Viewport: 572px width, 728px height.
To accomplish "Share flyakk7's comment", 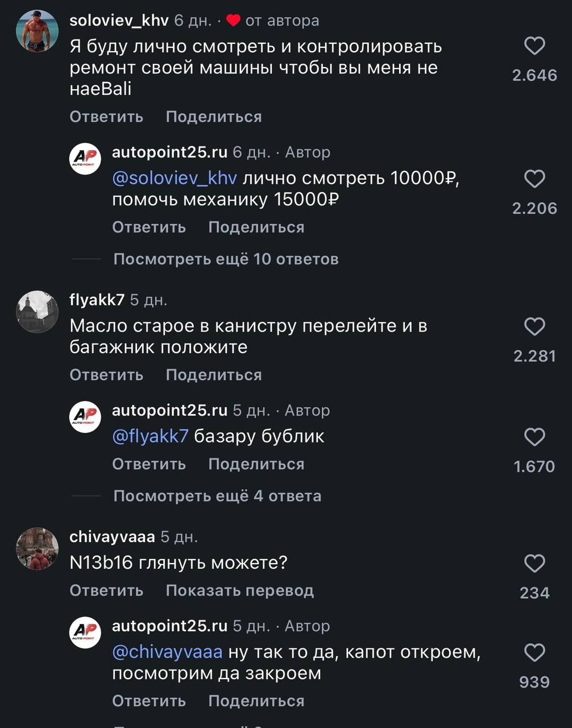I will point(214,375).
